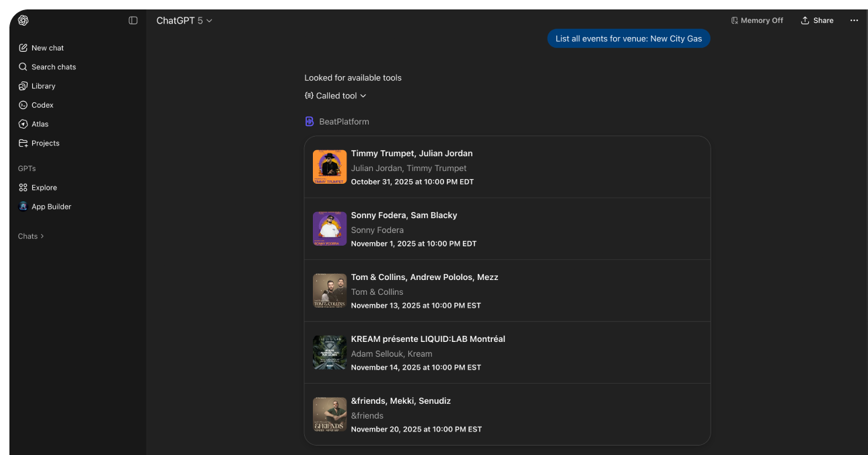Open Atlas from the sidebar
This screenshot has height=455, width=868.
tap(40, 124)
